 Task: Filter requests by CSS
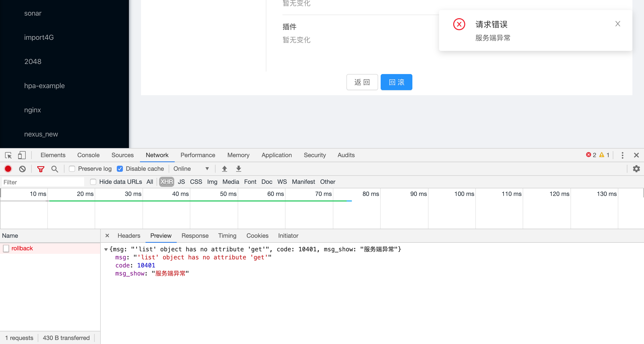tap(196, 182)
